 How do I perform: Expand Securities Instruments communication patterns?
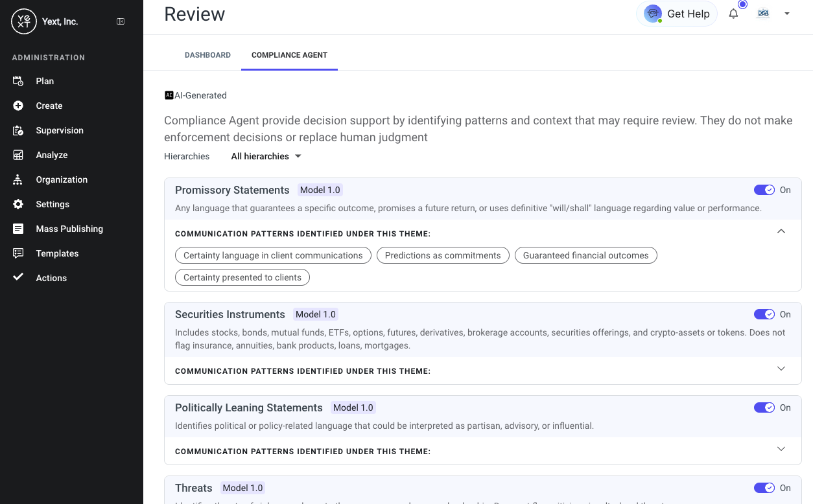pyautogui.click(x=781, y=369)
